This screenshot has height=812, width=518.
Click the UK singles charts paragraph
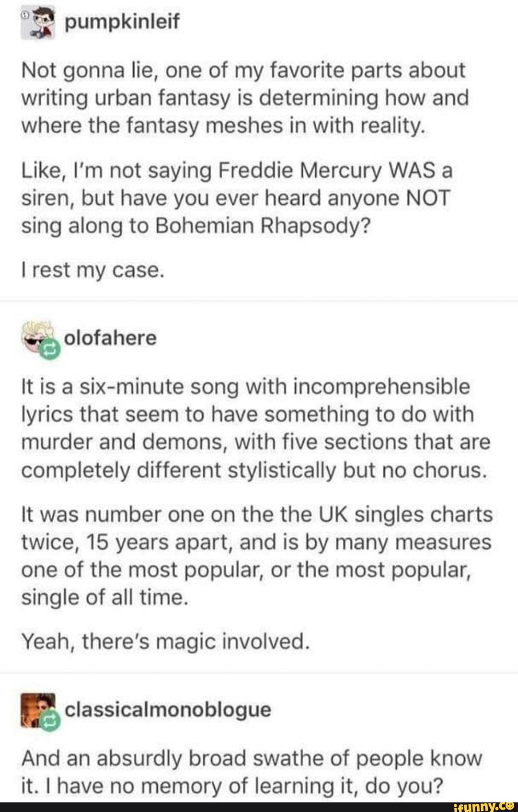click(x=257, y=556)
